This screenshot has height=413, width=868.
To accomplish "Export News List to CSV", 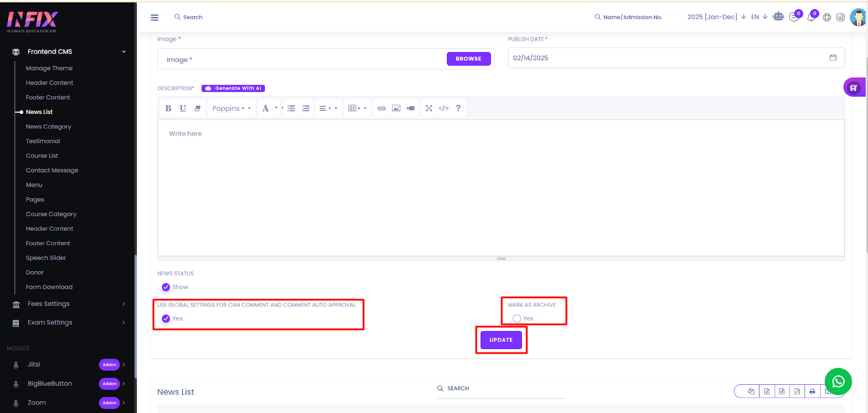I will click(x=782, y=391).
